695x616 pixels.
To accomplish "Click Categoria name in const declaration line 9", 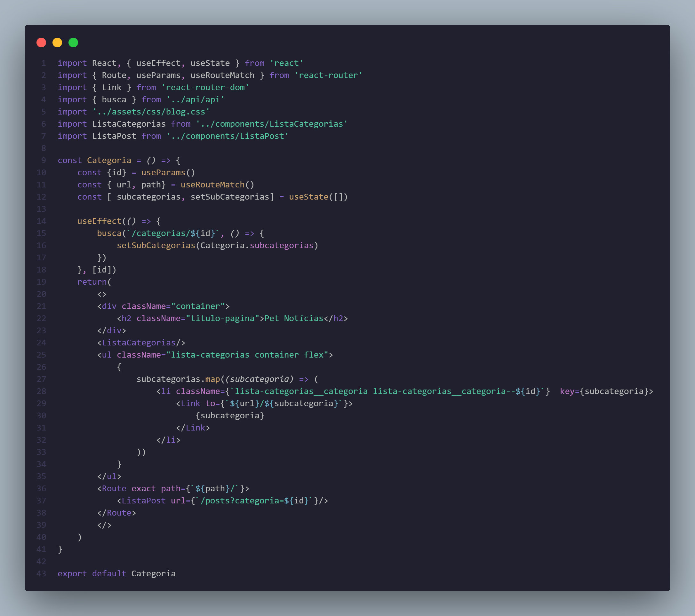I will point(109,161).
